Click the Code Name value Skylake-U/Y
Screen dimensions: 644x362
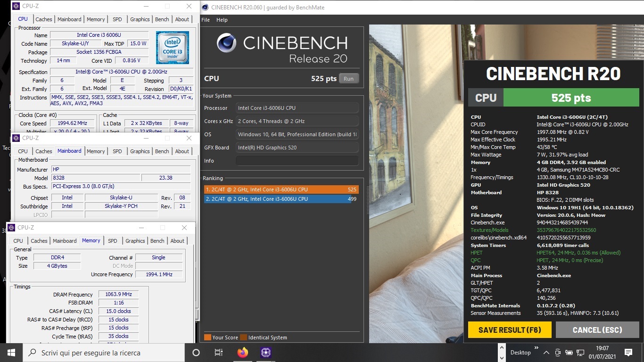[75, 43]
